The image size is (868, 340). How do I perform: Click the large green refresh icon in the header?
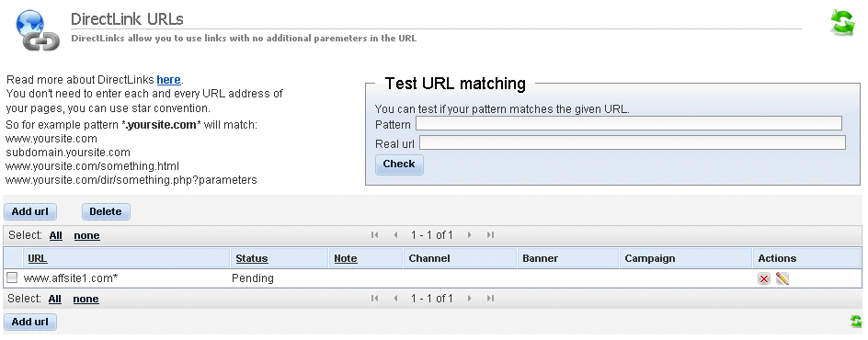point(842,23)
